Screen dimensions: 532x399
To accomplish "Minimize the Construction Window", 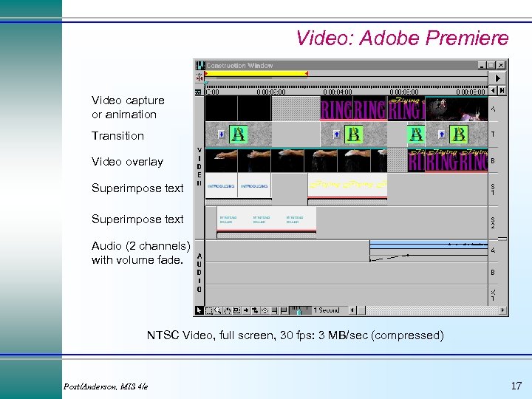I will [482, 65].
